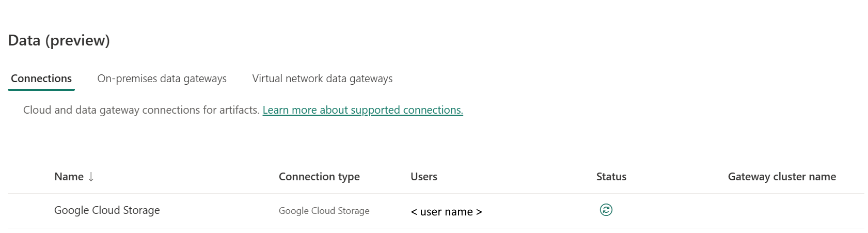Click the Status column header

pos(611,177)
